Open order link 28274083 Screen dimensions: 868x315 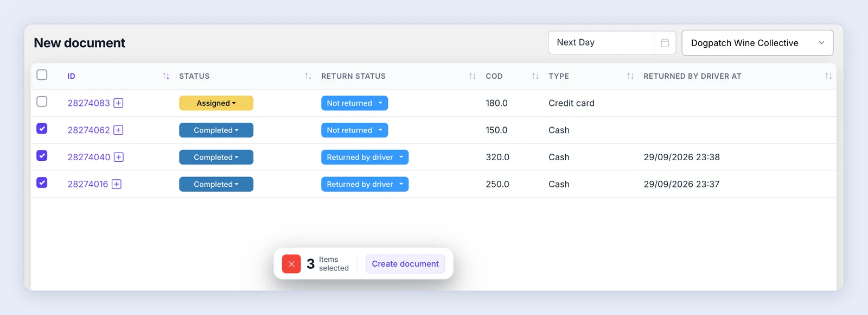click(88, 103)
